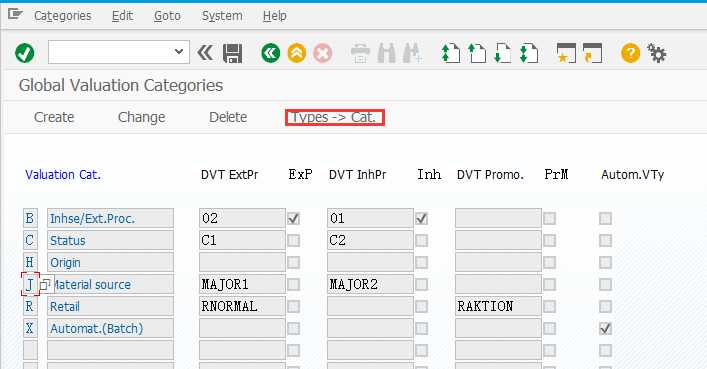Click the Find binoculars icon
Image resolution: width=707 pixels, height=369 pixels.
coord(386,53)
